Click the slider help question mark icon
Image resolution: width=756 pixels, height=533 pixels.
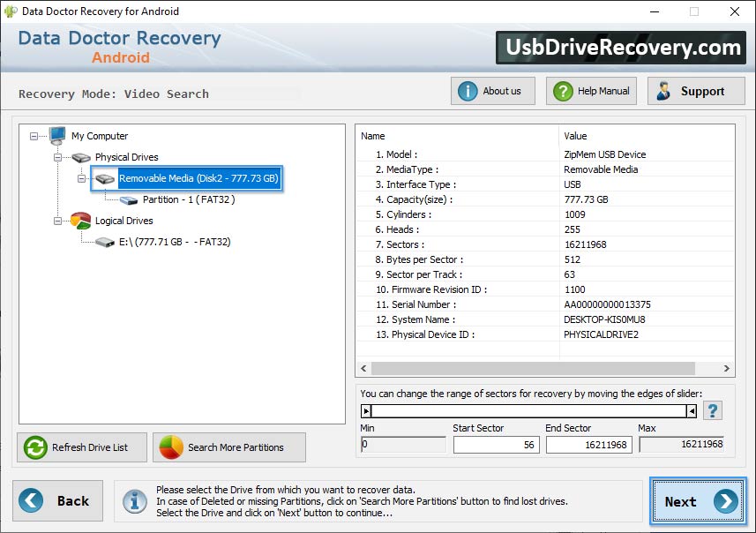pos(713,410)
